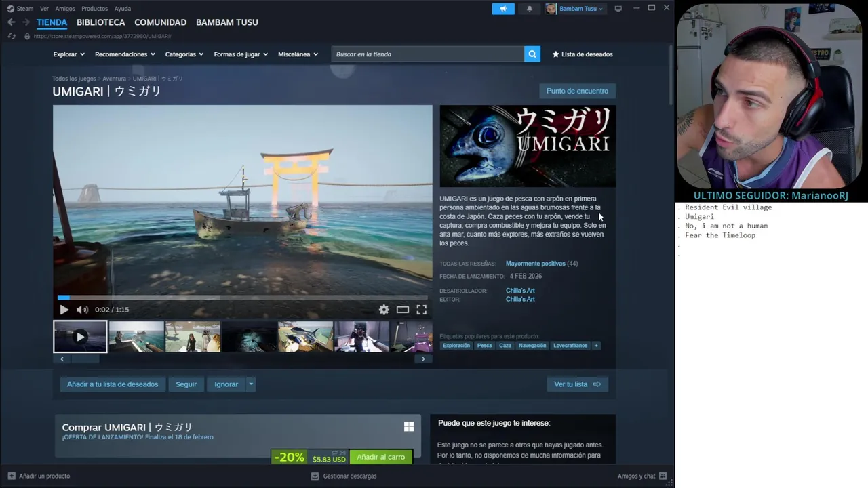868x488 pixels.
Task: Open the Explorar dropdown
Action: pos(69,54)
